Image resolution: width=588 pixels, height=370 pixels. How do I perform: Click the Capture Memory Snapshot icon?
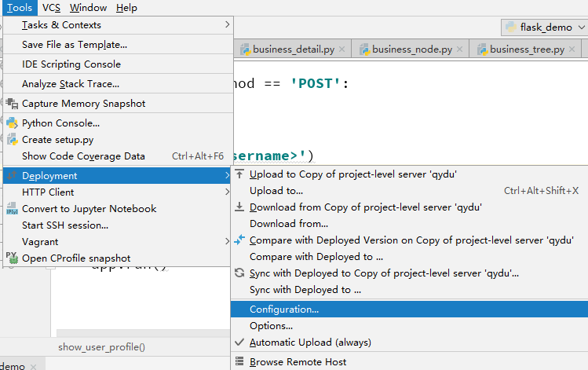[12, 103]
